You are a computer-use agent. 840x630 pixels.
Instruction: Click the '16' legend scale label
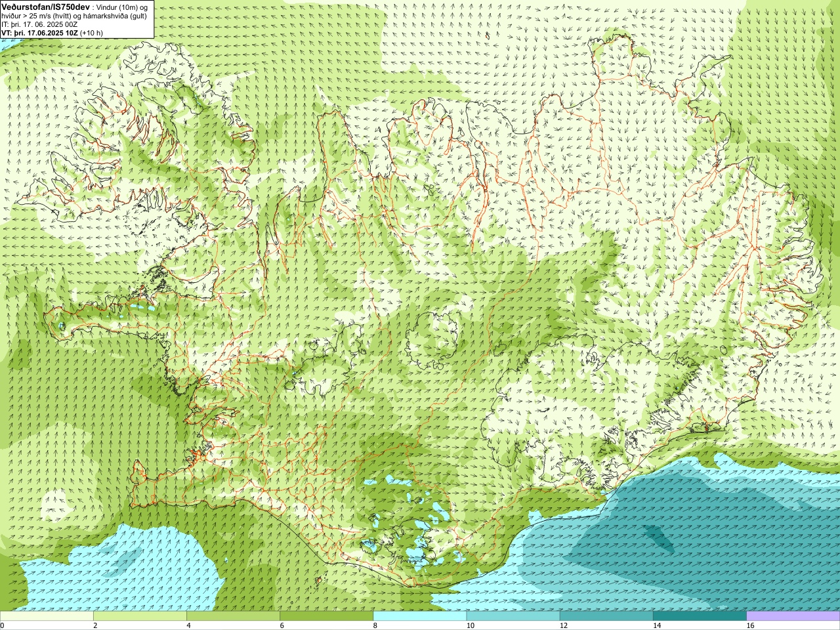pyautogui.click(x=750, y=625)
